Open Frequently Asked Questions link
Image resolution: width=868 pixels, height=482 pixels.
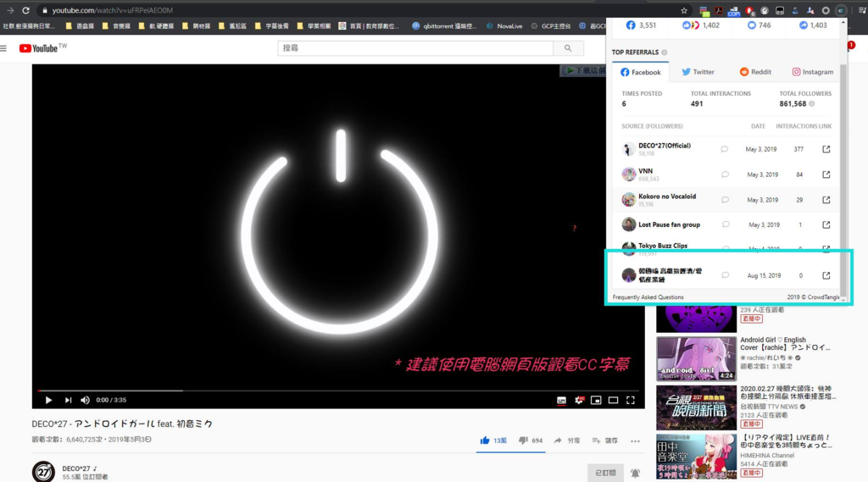tap(648, 297)
